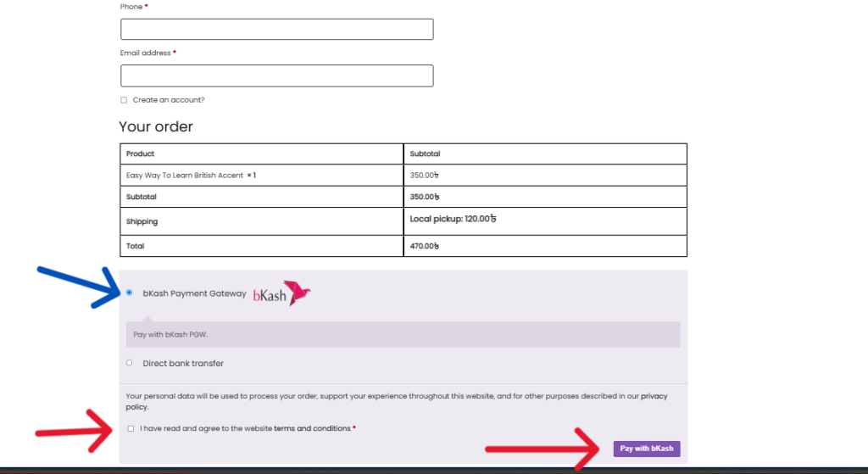Click the Phone field label
This screenshot has height=474, width=868.
131,7
